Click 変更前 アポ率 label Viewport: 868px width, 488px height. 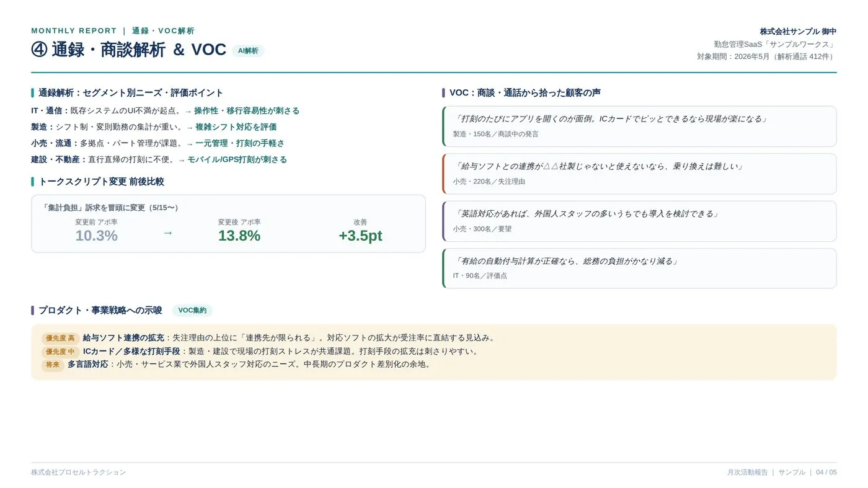[96, 222]
